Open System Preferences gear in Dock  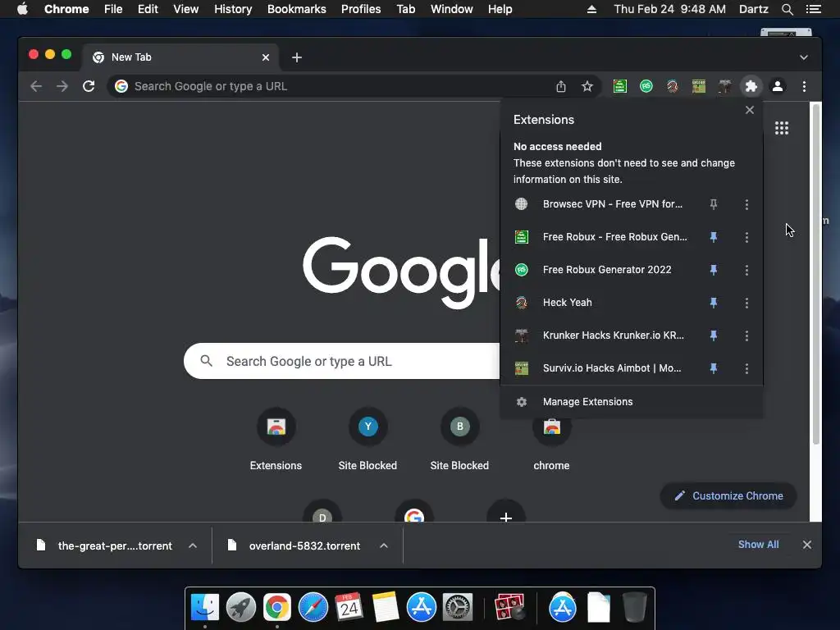pyautogui.click(x=457, y=608)
